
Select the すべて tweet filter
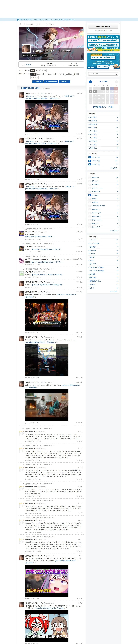(33, 74)
